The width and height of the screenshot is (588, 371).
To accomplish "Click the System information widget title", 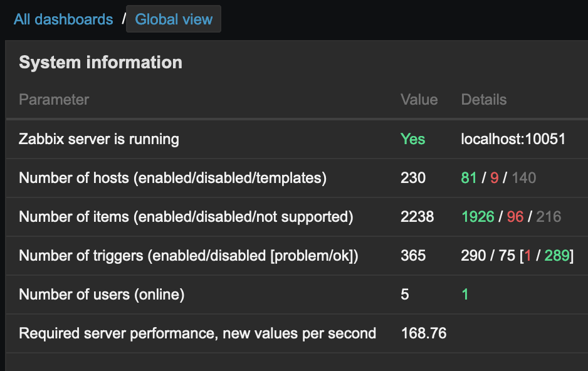I will pos(100,63).
